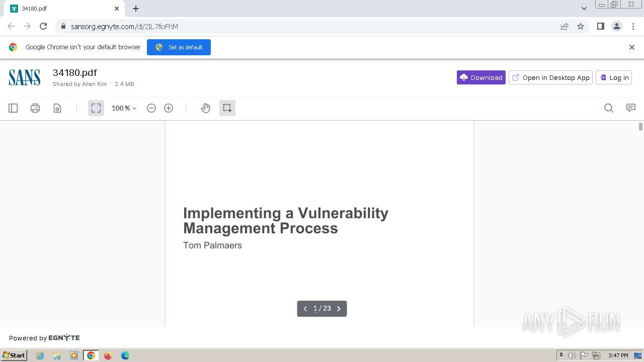Open the Action Center flag icon
Image resolution: width=644 pixels, height=362 pixels.
pyautogui.click(x=584, y=355)
